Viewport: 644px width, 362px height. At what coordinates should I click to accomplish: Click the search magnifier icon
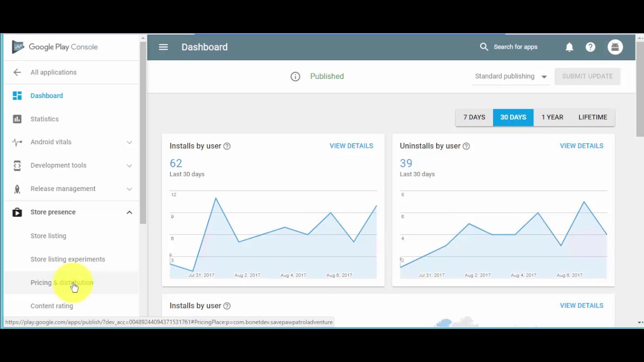484,47
